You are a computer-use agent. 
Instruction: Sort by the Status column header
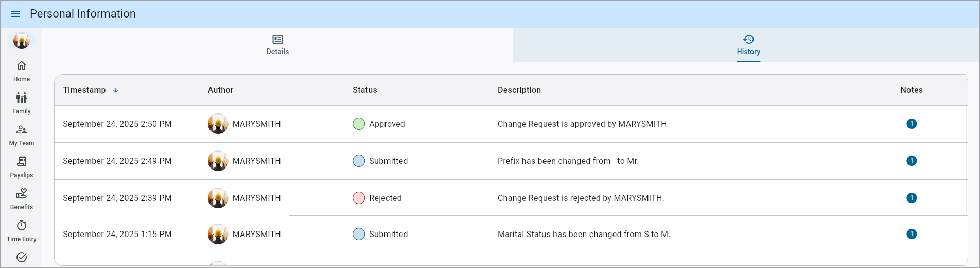point(364,90)
